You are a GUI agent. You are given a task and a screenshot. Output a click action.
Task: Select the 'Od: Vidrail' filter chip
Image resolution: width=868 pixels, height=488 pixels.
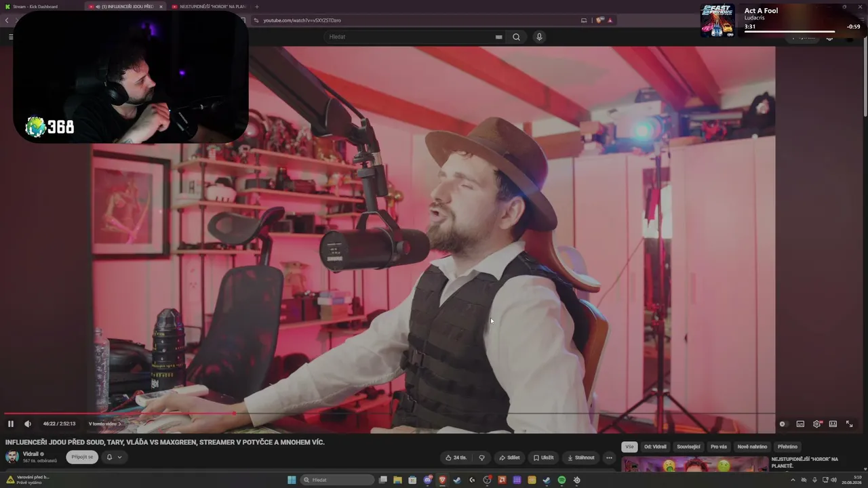coord(656,447)
